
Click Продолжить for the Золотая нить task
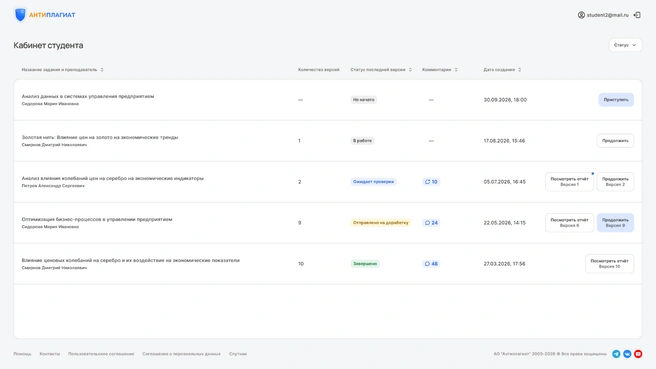coord(615,141)
